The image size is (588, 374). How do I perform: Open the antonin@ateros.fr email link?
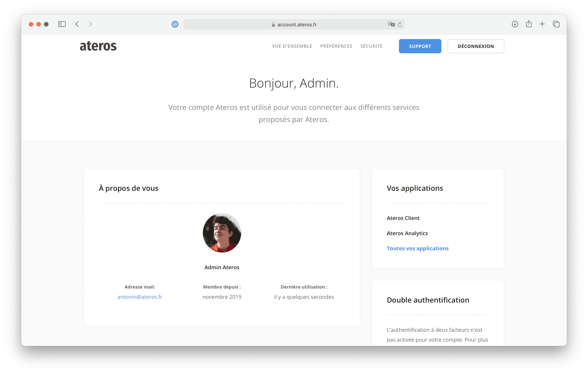coord(140,297)
